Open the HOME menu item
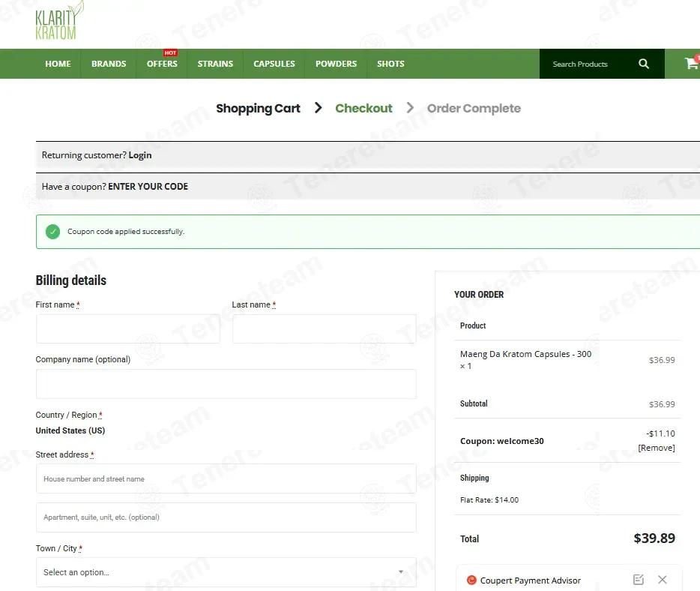 pyautogui.click(x=58, y=64)
